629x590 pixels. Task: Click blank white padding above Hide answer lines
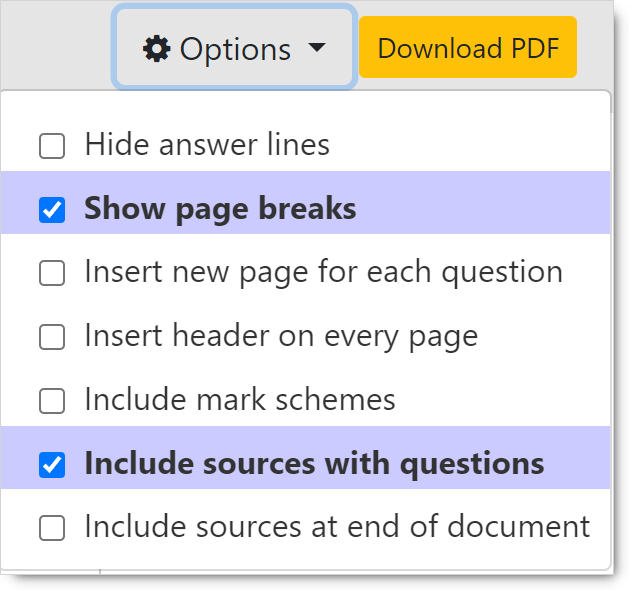[300, 108]
